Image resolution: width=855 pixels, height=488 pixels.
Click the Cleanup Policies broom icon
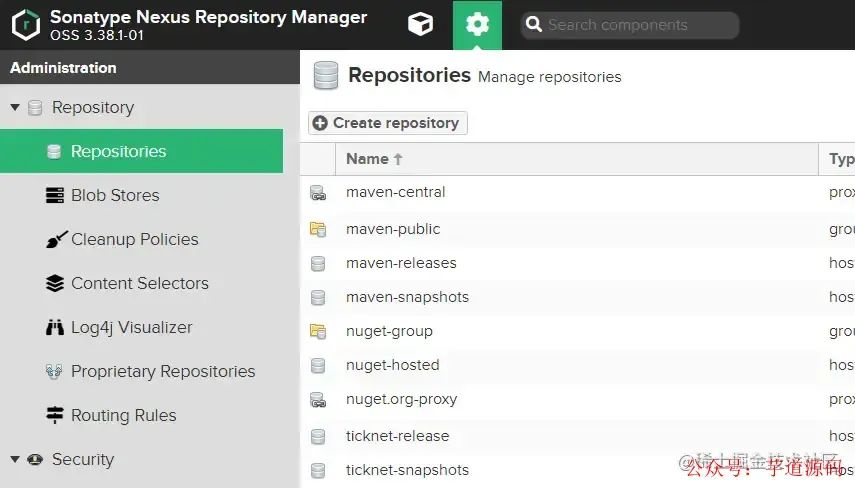56,239
